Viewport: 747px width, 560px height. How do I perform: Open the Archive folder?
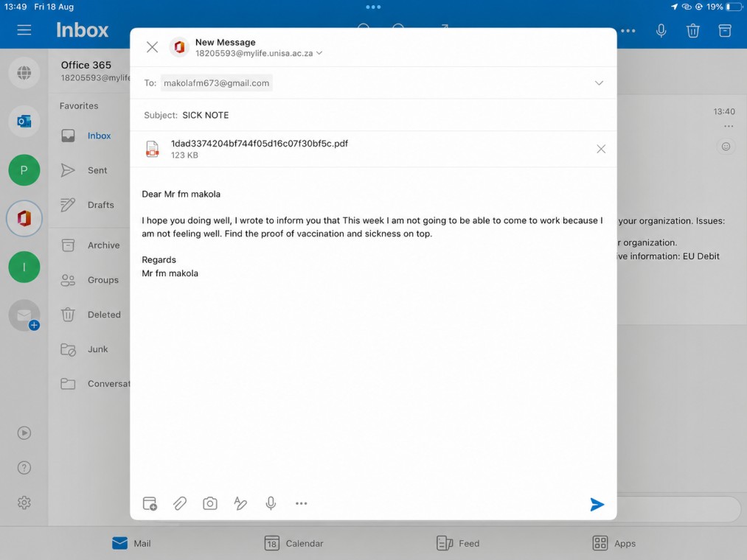click(91, 245)
